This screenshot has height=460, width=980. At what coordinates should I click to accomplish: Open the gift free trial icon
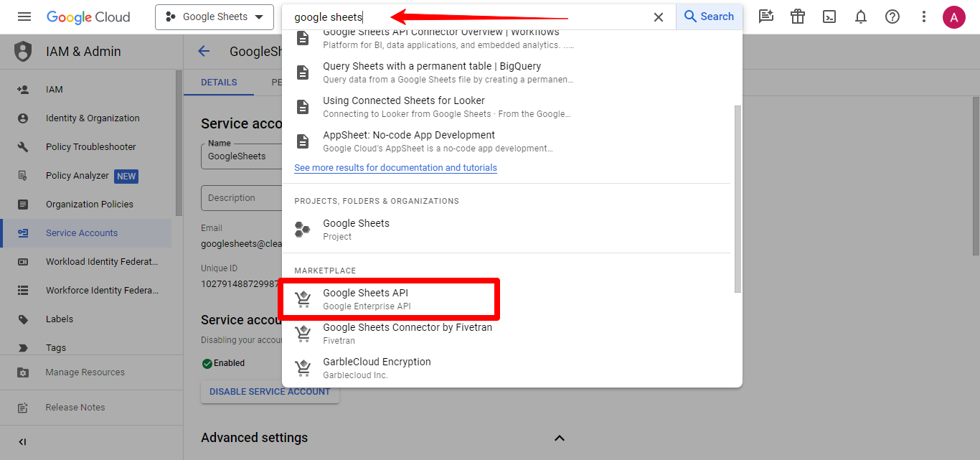click(x=798, y=17)
